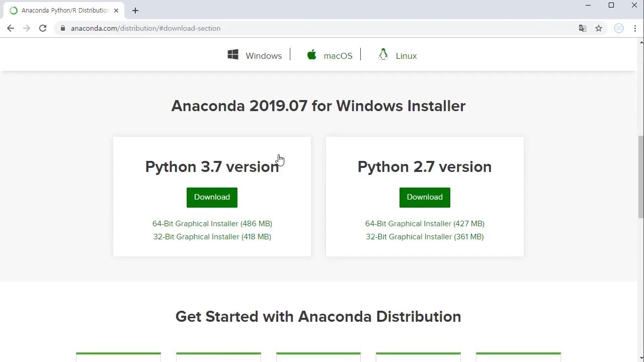Minimize the Chrome window
Screen dimensions: 644x362
588,6
